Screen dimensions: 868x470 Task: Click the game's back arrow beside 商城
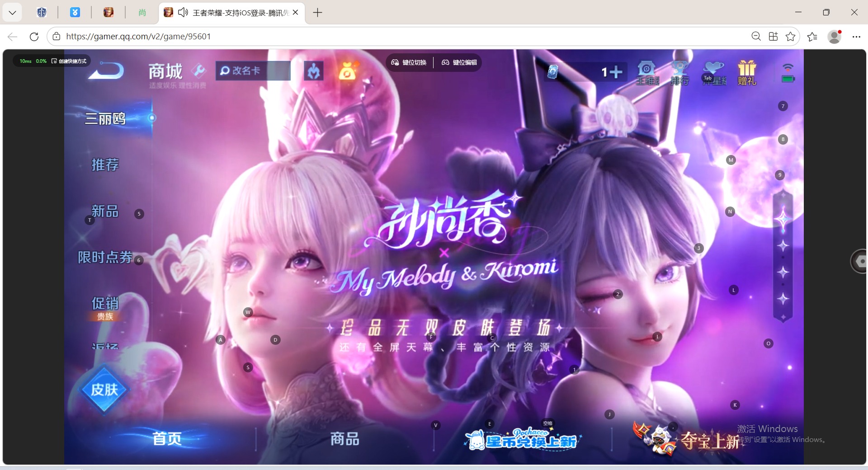[106, 70]
